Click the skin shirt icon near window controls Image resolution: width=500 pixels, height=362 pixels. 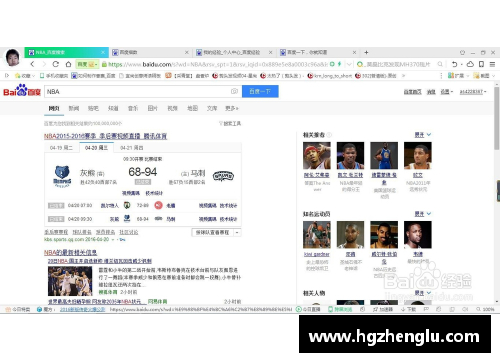(x=462, y=53)
